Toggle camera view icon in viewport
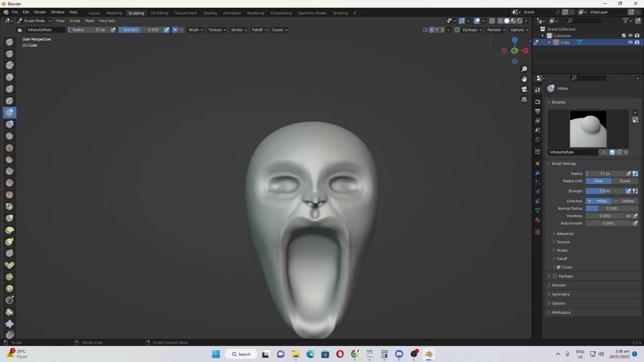Screen dimensions: 644x362 (x=524, y=89)
